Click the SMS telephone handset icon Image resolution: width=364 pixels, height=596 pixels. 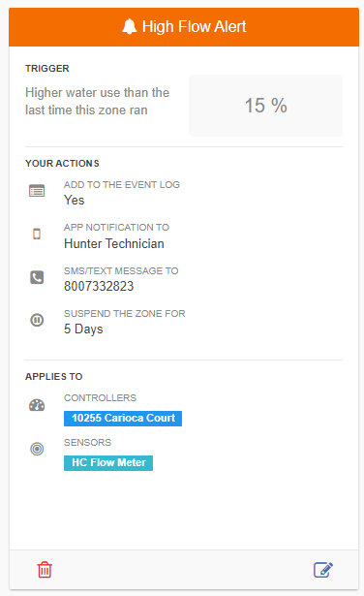37,277
